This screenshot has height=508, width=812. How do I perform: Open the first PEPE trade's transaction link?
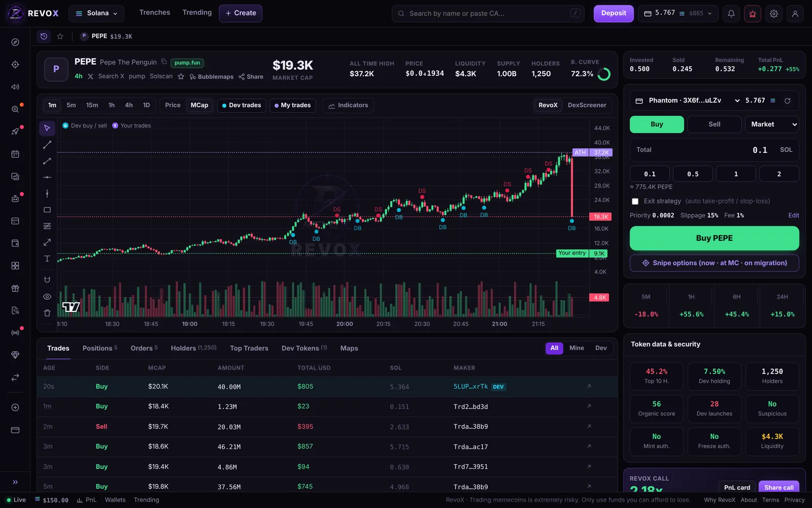tap(589, 387)
